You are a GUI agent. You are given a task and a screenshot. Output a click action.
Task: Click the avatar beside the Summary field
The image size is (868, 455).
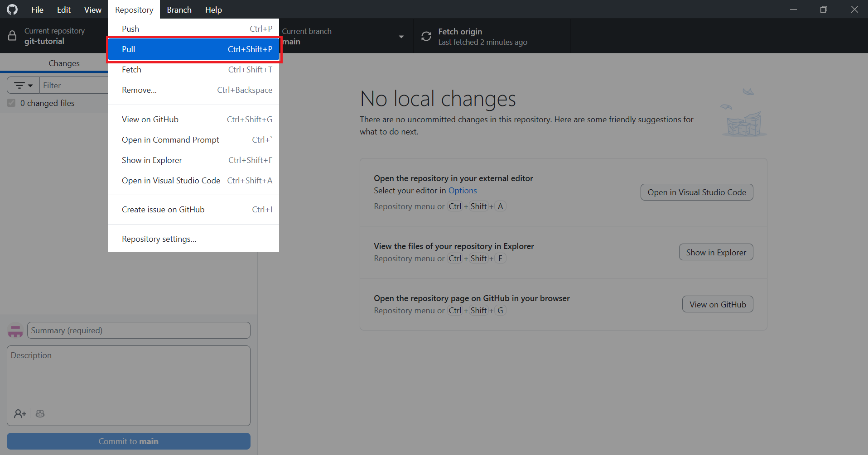15,330
